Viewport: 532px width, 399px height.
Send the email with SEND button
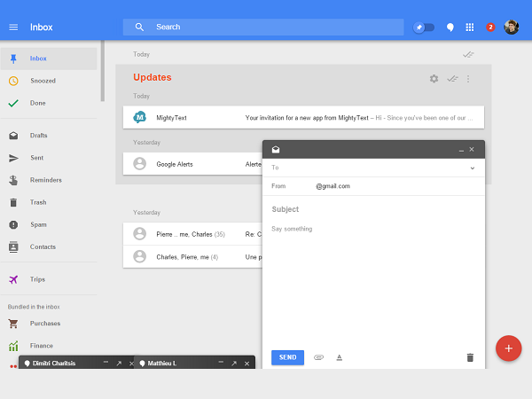[287, 357]
